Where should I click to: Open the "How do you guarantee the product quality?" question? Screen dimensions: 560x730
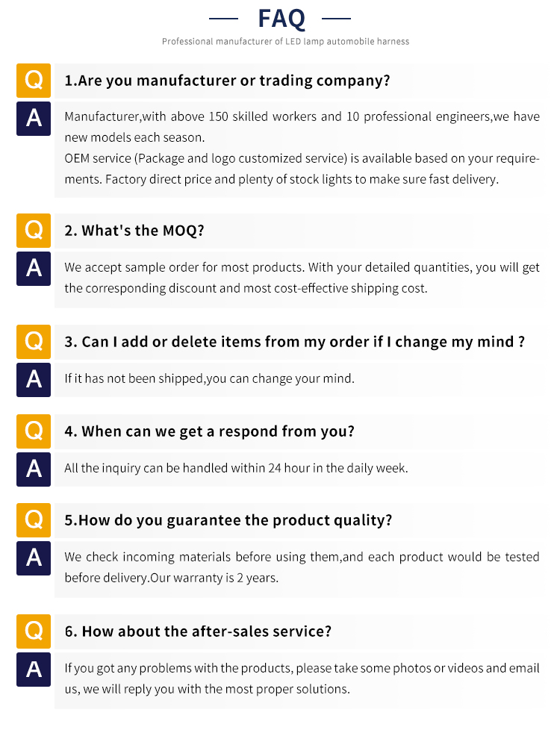tap(228, 520)
